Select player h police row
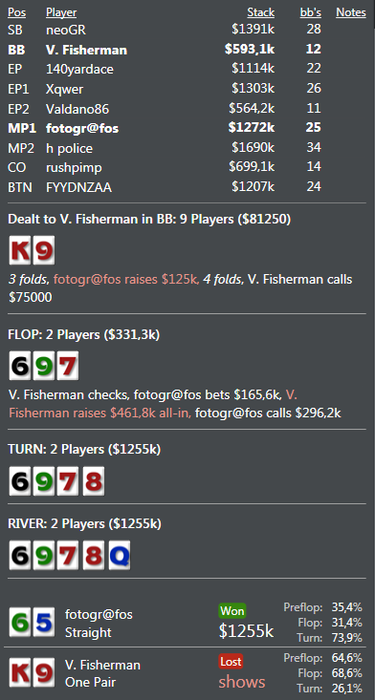This screenshot has width=375, height=700. tap(187, 148)
